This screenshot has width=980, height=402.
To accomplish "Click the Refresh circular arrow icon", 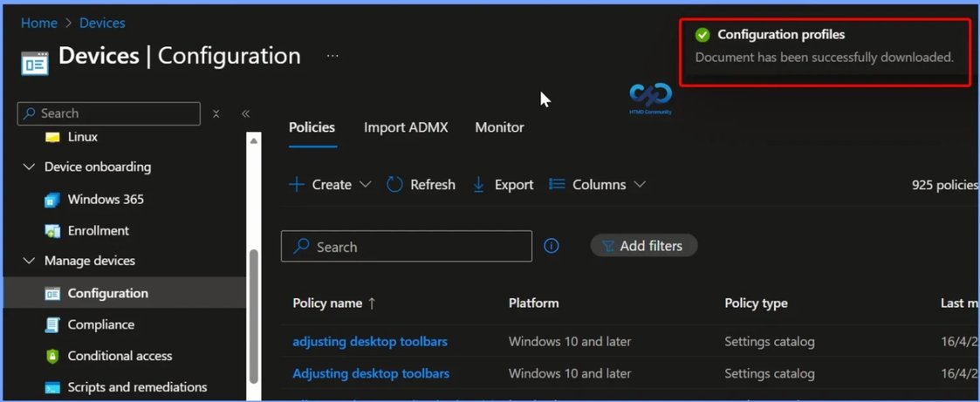I will tap(394, 185).
